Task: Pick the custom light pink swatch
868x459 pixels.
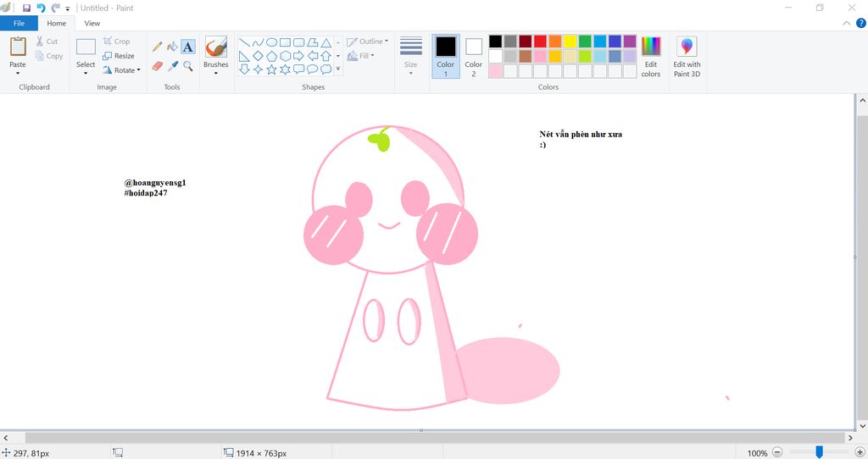Action: [495, 71]
